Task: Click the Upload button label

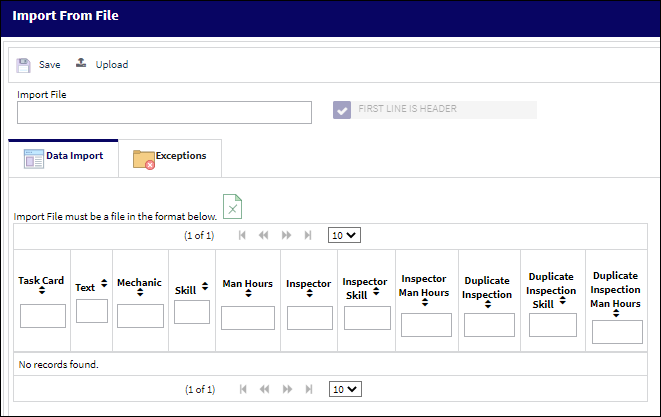Action: (x=112, y=65)
